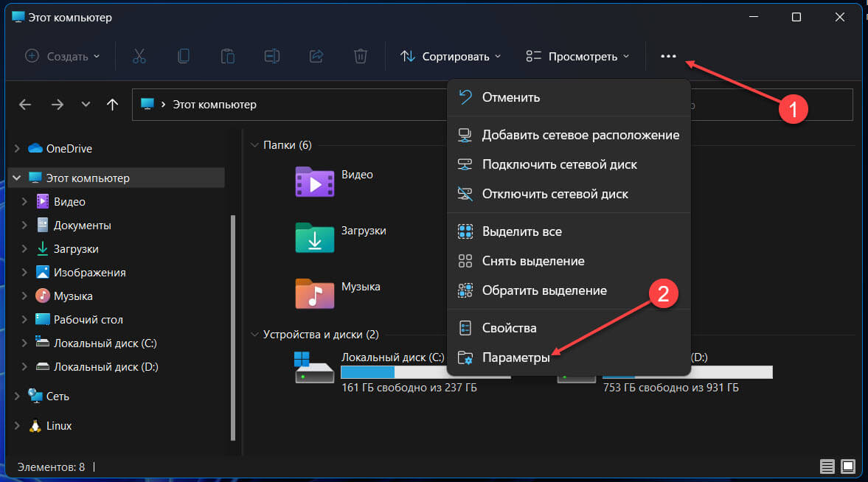Open the Загрузки folder icon in main pane

point(314,237)
